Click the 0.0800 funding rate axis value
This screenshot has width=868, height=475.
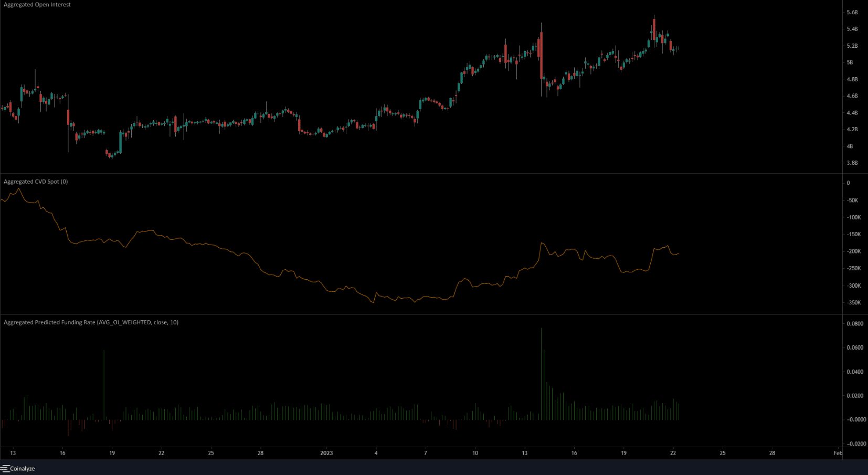coord(855,324)
